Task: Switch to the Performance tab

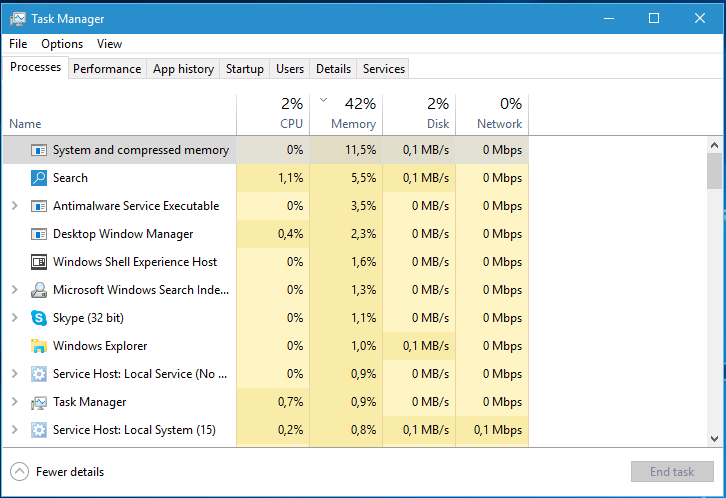Action: [x=107, y=69]
